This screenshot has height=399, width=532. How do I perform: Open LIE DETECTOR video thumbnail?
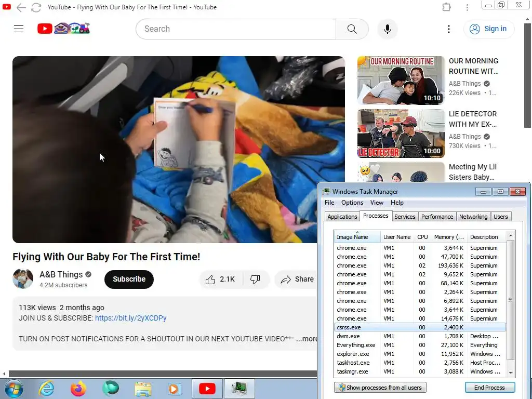[401, 134]
